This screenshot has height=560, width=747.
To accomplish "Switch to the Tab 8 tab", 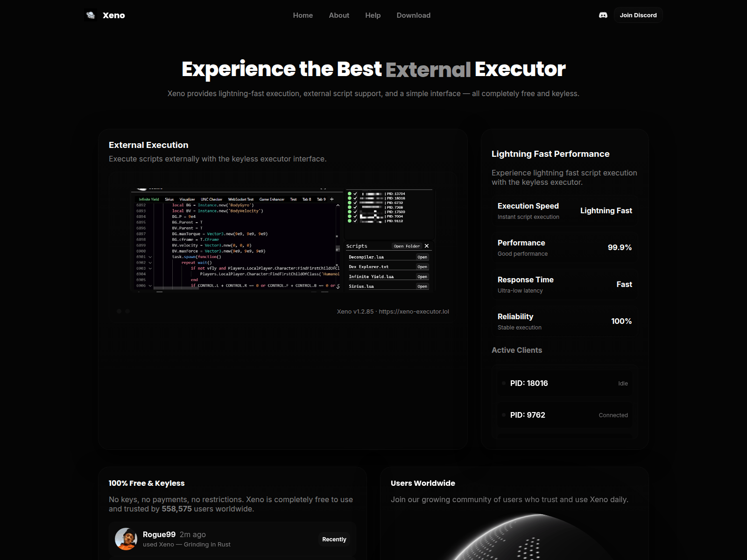I will [x=307, y=199].
